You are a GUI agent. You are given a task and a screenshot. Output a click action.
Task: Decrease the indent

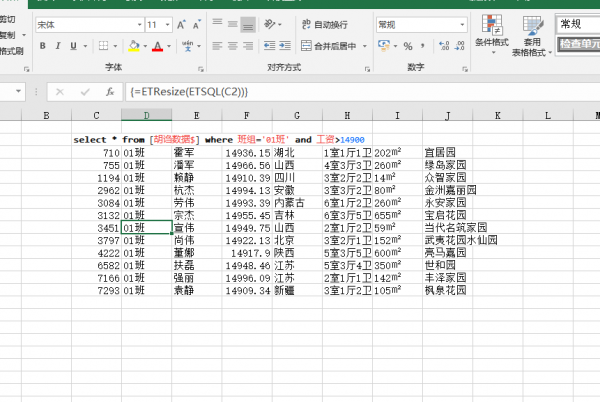(x=269, y=46)
